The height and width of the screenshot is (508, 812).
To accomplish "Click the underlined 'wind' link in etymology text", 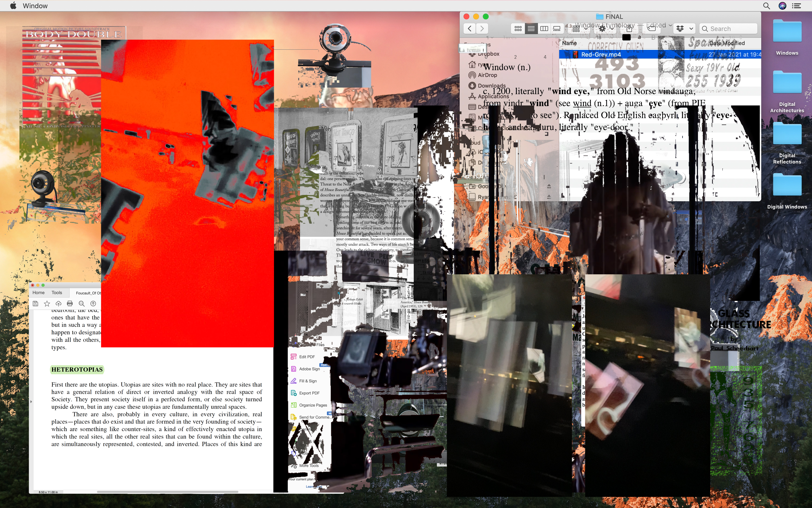I will tap(582, 103).
